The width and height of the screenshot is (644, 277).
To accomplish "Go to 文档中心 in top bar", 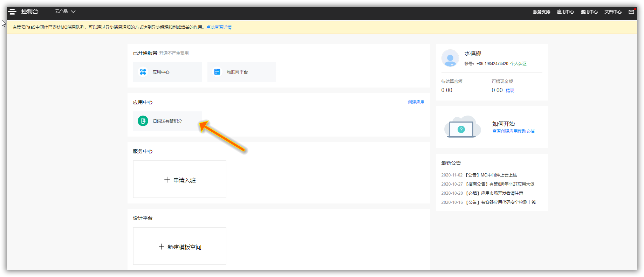I will tap(613, 12).
